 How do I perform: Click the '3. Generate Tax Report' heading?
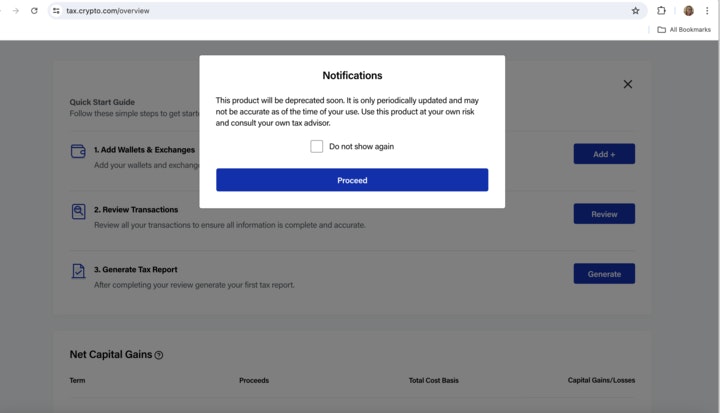(x=135, y=270)
